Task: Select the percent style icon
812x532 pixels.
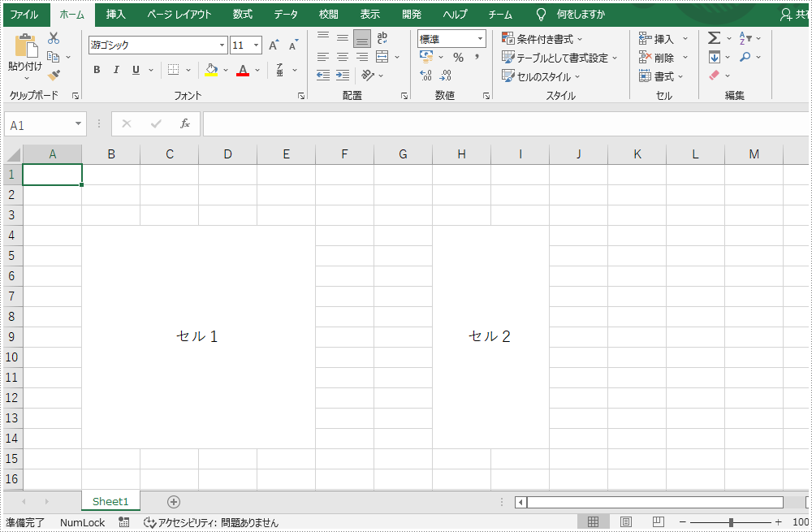Action: point(459,57)
